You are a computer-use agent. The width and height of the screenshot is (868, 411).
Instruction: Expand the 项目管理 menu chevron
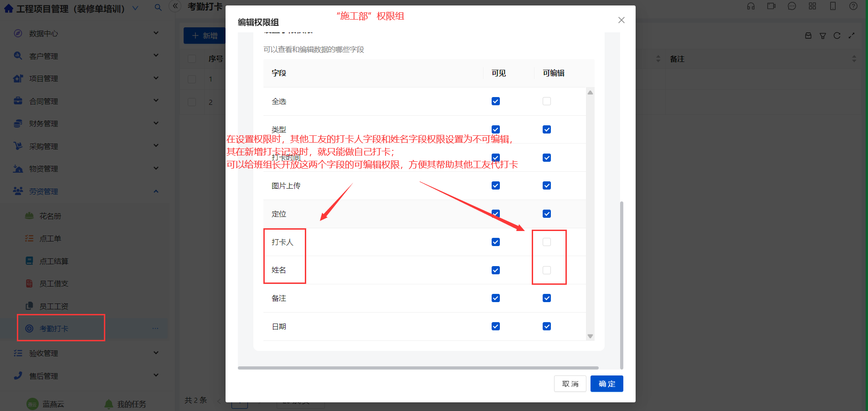click(156, 78)
